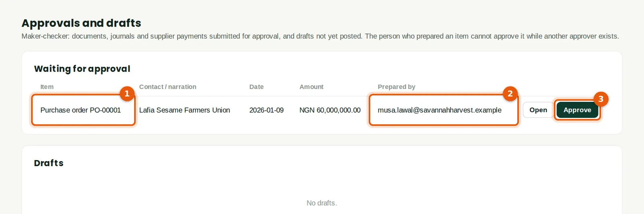
Task: Approve purchase order PO-00001
Action: [x=577, y=110]
